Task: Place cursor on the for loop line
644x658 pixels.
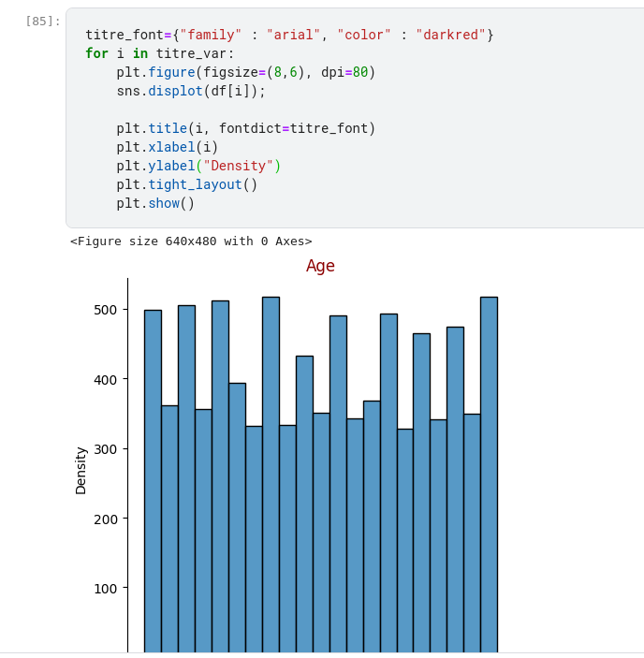Action: tap(159, 53)
